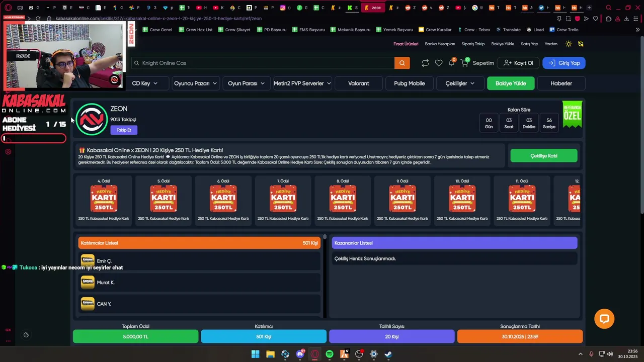Open the browser ad blocker shield icon
This screenshot has height=362, width=644.
(x=577, y=19)
